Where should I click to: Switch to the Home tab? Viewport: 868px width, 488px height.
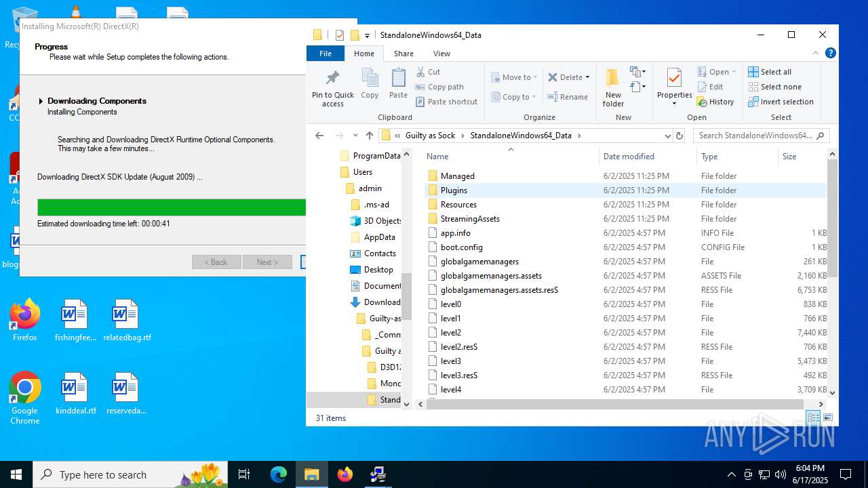(364, 54)
